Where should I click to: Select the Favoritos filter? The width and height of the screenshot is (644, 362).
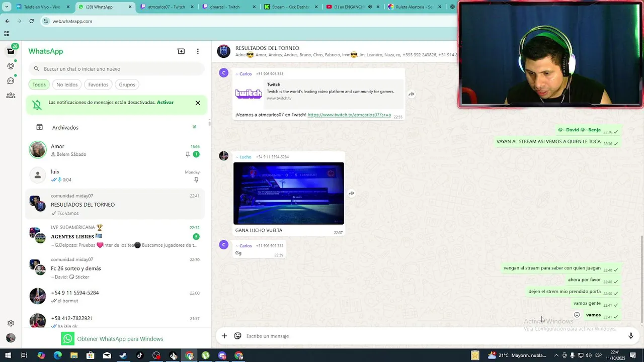point(98,84)
